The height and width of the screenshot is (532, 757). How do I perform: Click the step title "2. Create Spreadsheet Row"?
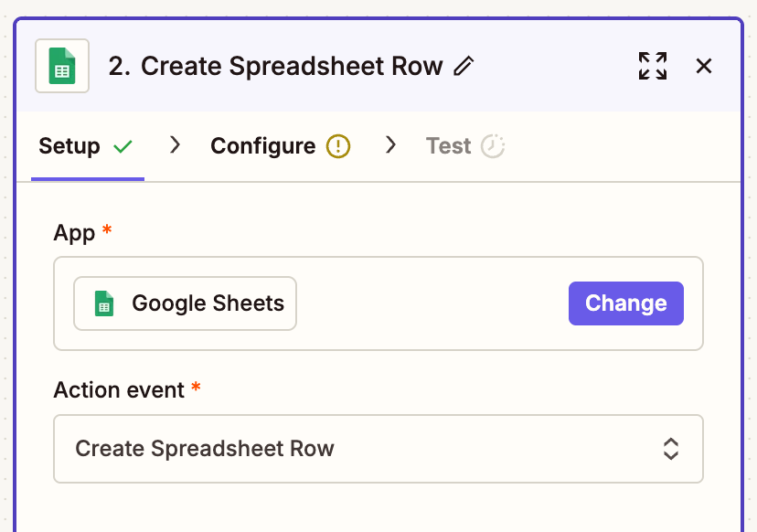pyautogui.click(x=275, y=66)
